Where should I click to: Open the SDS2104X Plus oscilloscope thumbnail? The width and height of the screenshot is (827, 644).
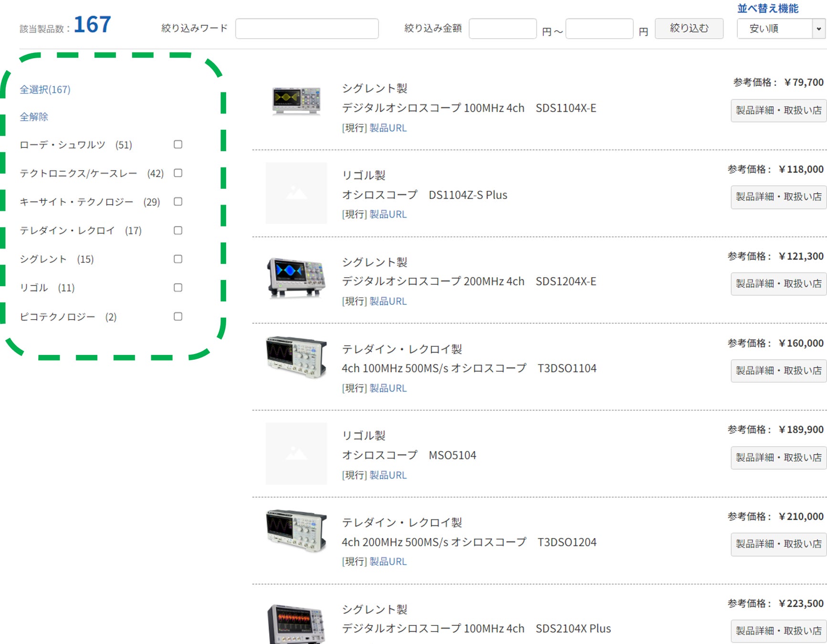296,624
